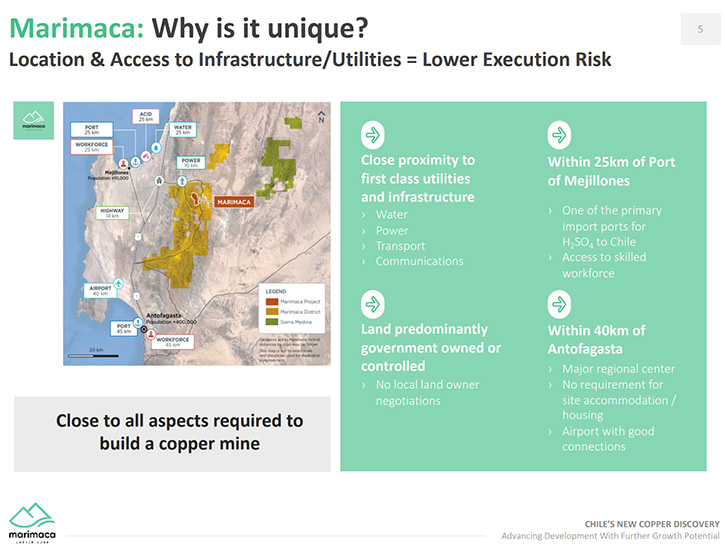The width and height of the screenshot is (725, 547).
Task: Click the blue anchor port icon near Mejillones
Action: (135, 162)
